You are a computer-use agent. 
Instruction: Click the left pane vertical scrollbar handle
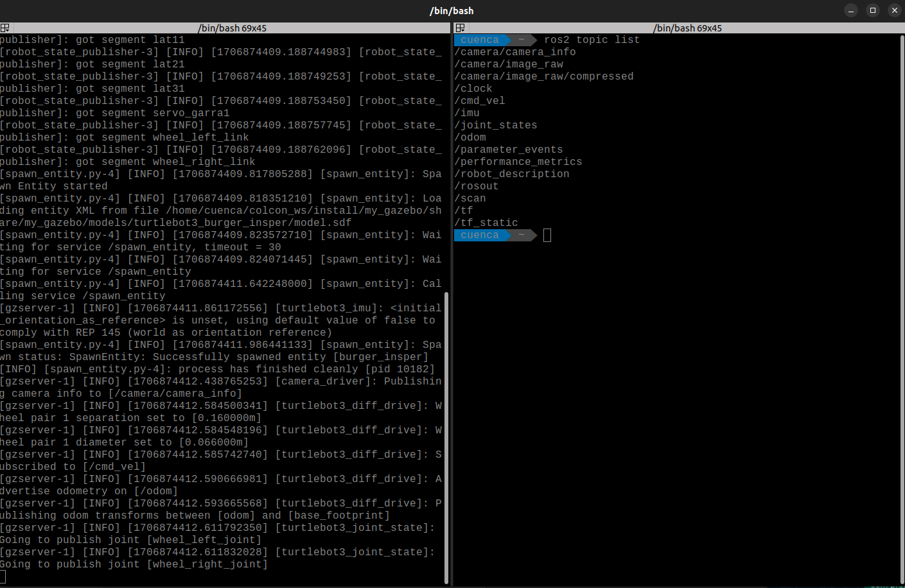446,438
